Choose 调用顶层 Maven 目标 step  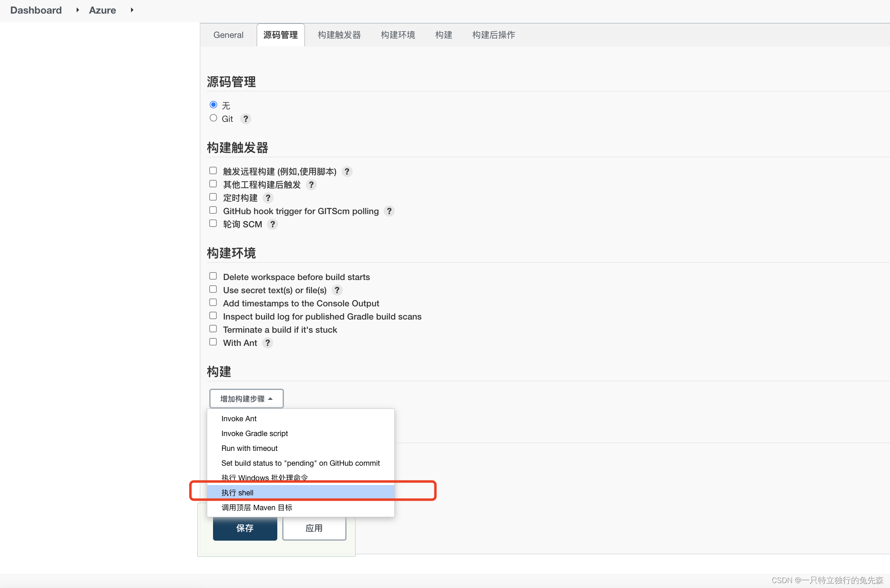(301, 508)
